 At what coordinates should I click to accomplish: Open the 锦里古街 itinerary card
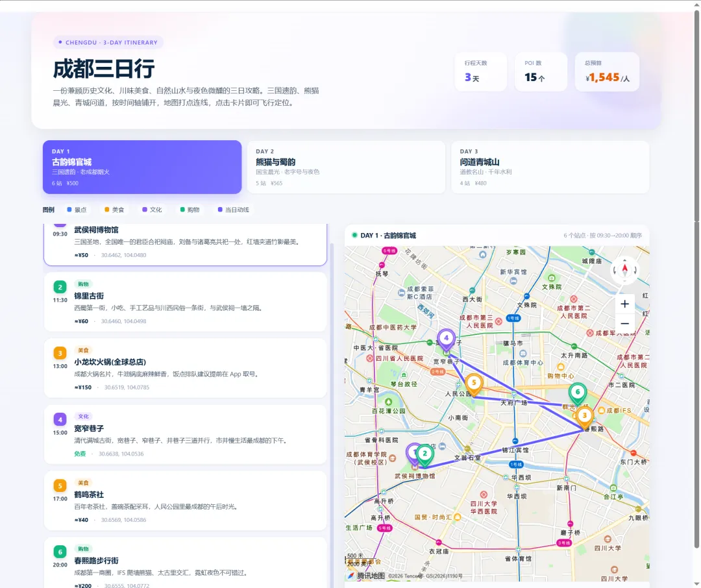click(185, 302)
